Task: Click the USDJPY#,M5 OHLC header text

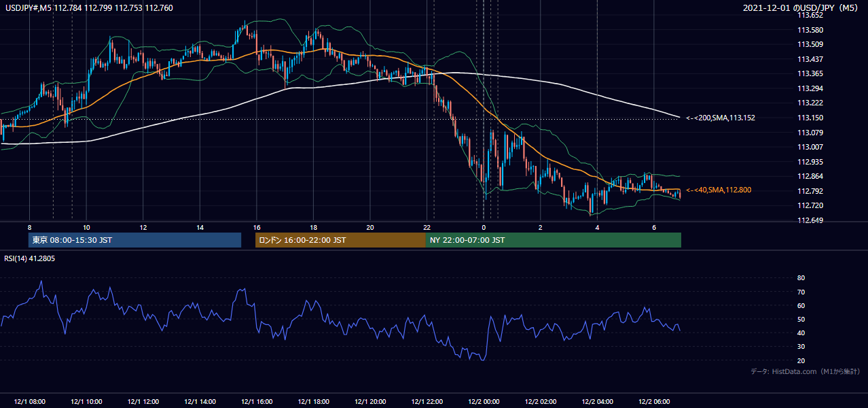Action: click(90, 8)
